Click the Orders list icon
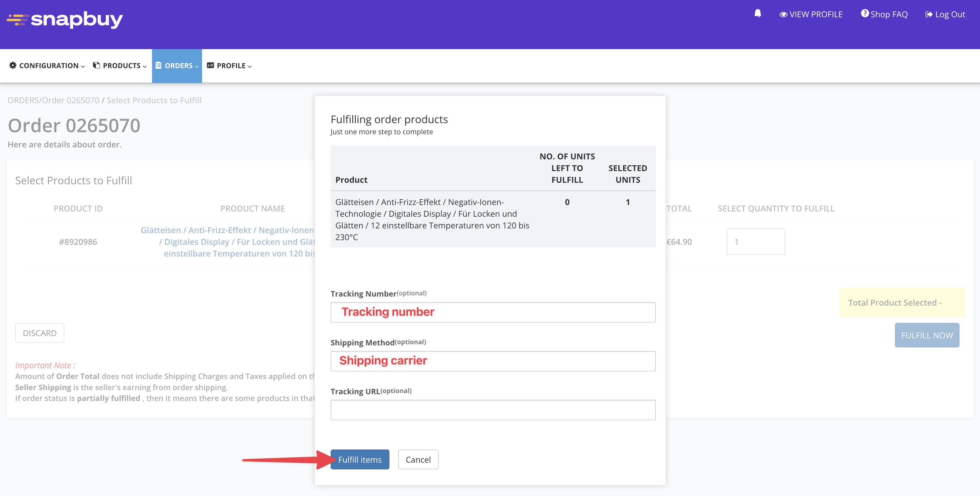This screenshot has width=980, height=496. (158, 66)
